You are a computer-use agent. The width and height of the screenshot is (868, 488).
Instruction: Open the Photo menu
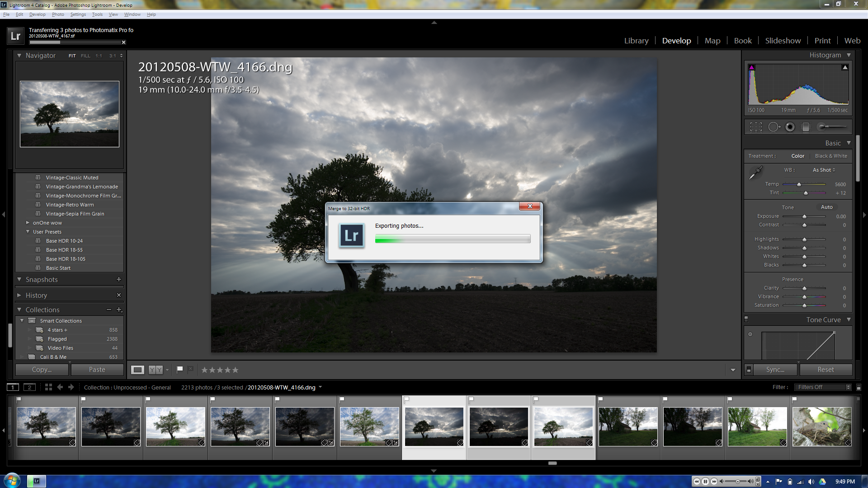[x=58, y=14]
